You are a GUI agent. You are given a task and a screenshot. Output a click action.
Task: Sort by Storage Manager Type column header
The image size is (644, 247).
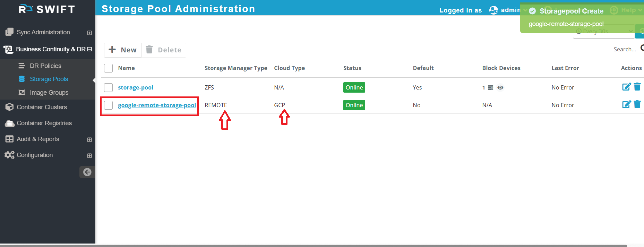[236, 68]
